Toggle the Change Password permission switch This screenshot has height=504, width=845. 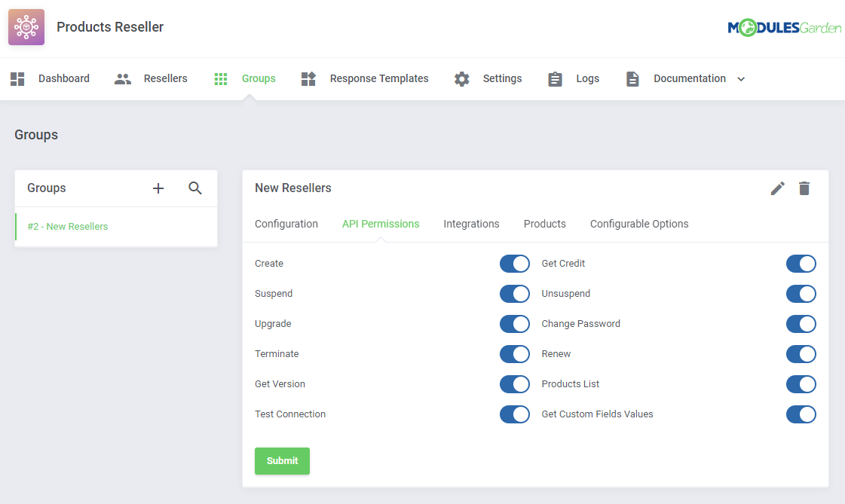coord(801,324)
